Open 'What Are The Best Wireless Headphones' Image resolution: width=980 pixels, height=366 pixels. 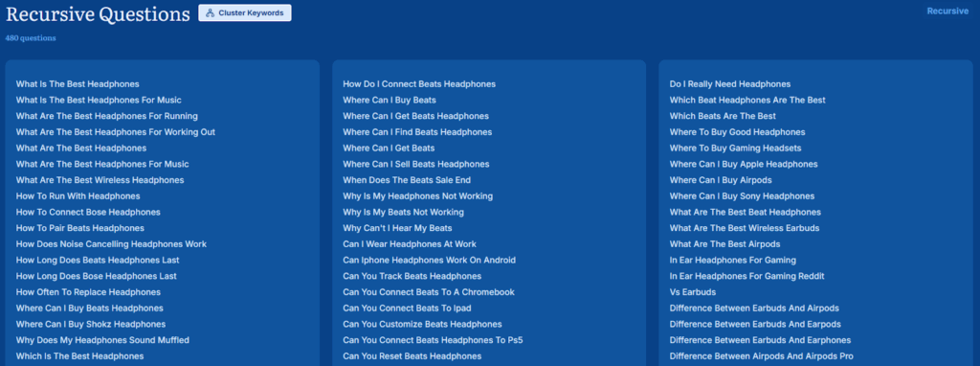100,180
